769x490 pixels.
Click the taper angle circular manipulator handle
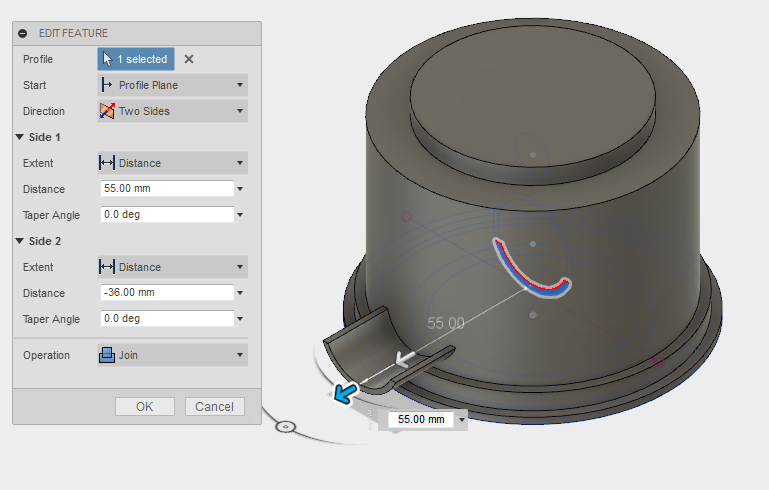[285, 427]
